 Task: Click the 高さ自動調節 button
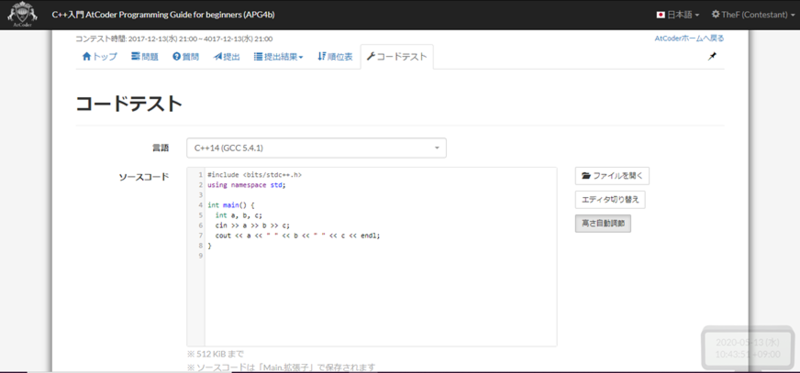603,223
